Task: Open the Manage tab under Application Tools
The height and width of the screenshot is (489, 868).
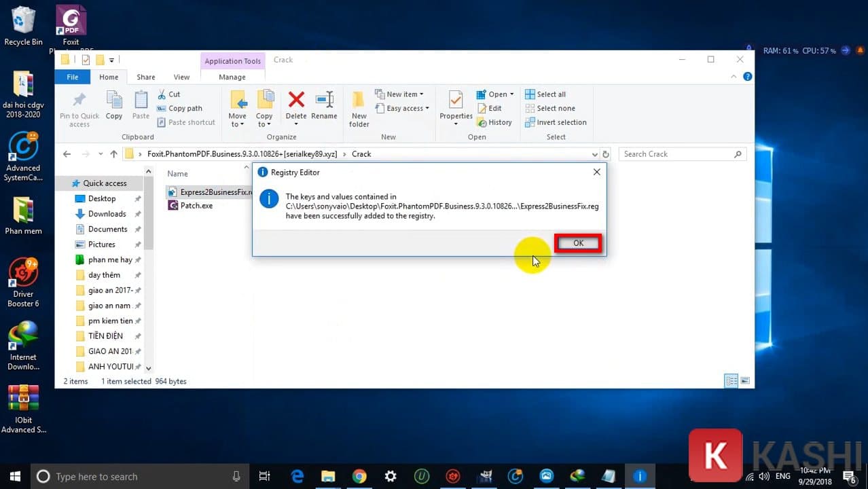Action: click(x=232, y=77)
